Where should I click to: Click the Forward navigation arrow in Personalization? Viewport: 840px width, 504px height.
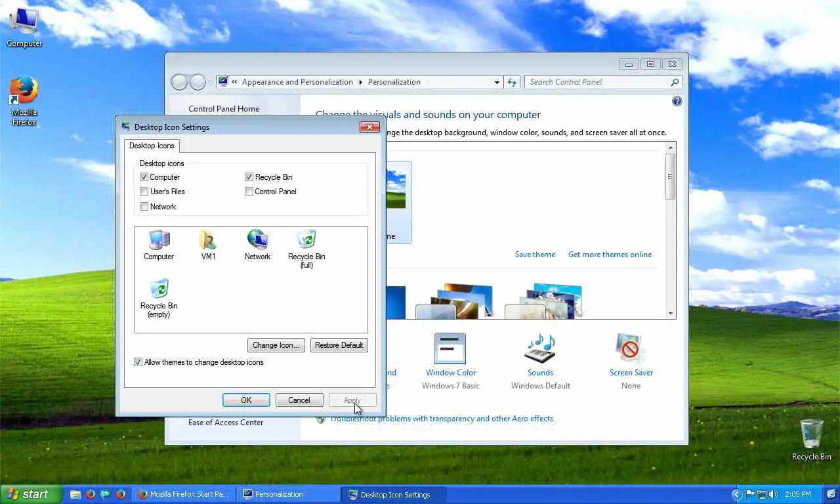coord(198,82)
